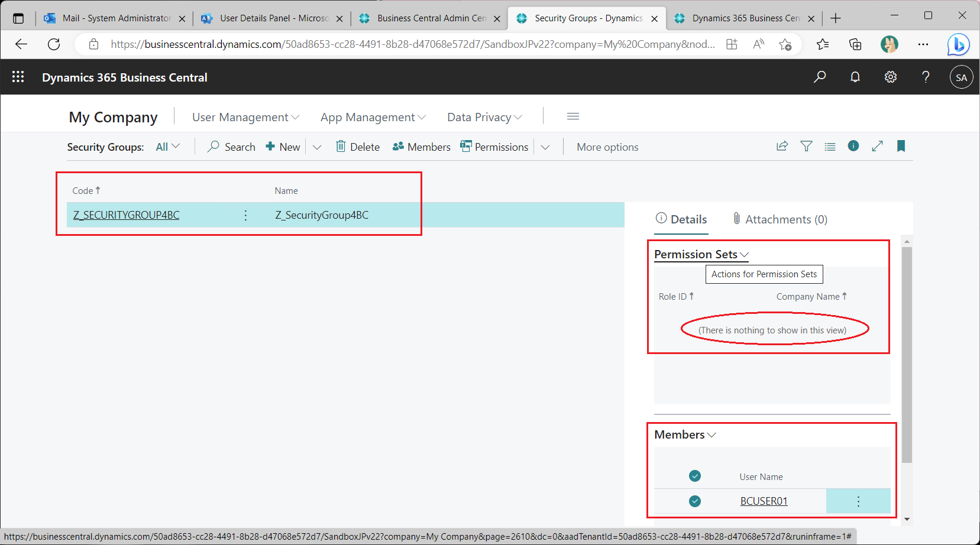Click the Delete trash icon

click(x=341, y=146)
